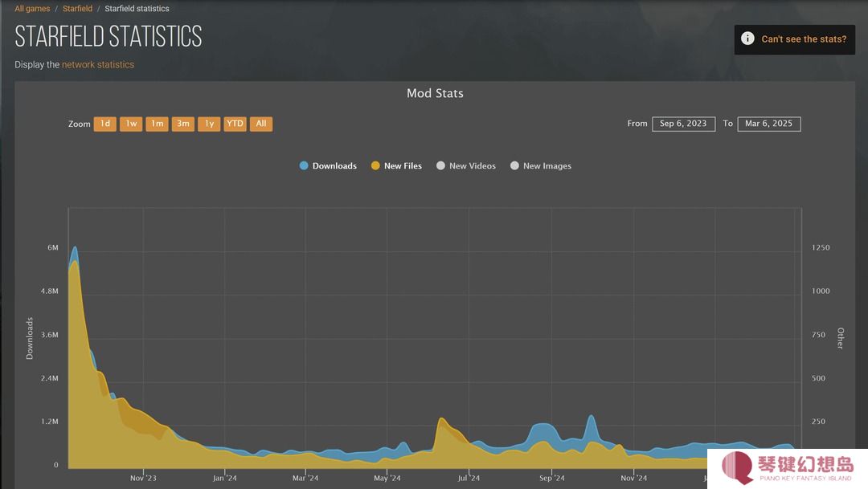Click the Mar '24 x-axis label

(x=305, y=478)
